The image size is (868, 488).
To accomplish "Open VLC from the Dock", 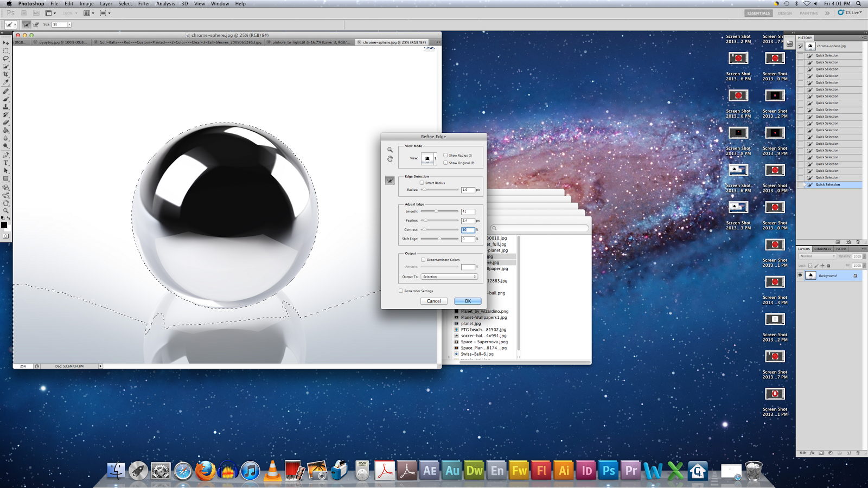I will pyautogui.click(x=272, y=471).
